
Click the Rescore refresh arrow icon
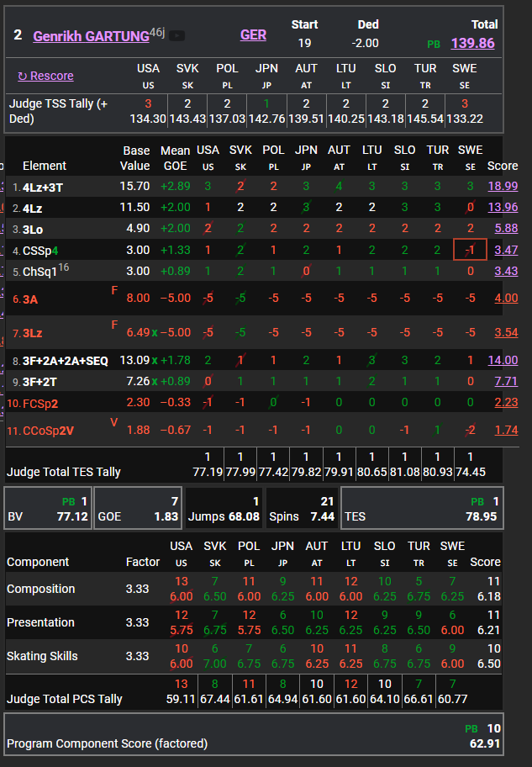pos(23,77)
